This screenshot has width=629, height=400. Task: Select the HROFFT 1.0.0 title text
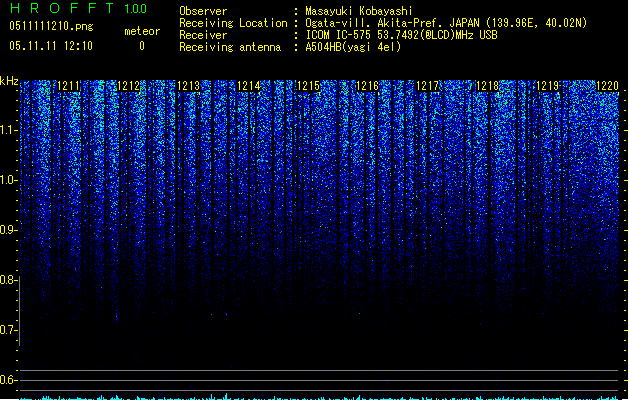[79, 8]
